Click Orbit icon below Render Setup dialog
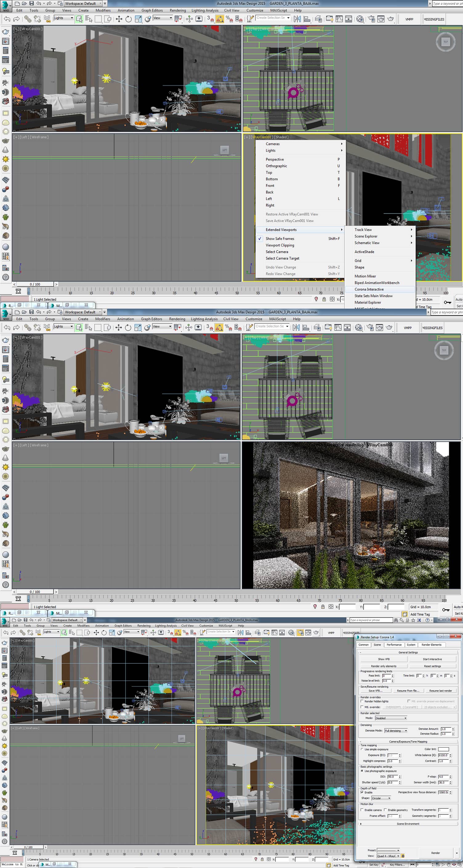This screenshot has width=463, height=868. coord(454,865)
